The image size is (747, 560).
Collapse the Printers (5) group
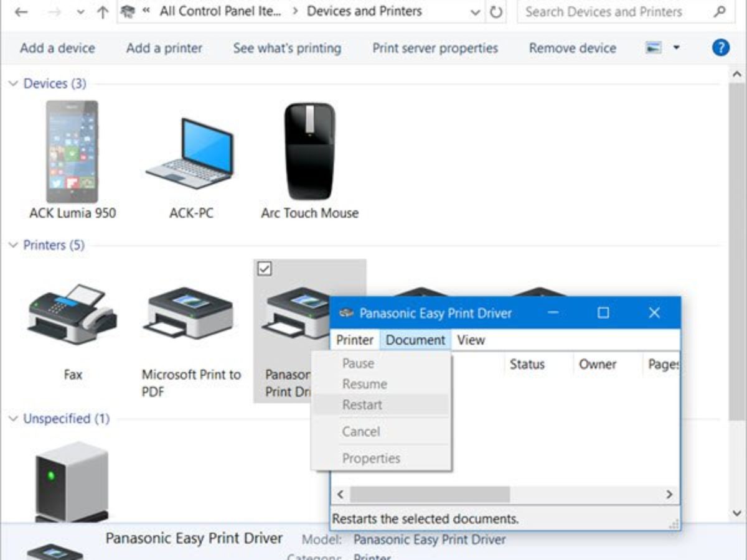click(13, 245)
